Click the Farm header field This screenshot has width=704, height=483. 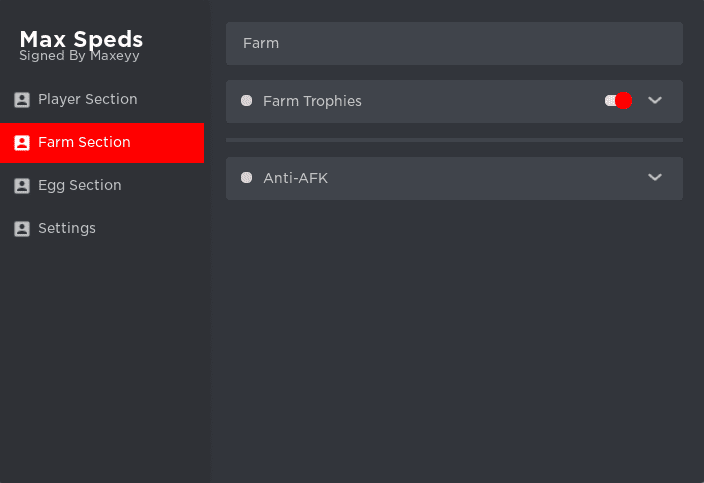coord(454,44)
